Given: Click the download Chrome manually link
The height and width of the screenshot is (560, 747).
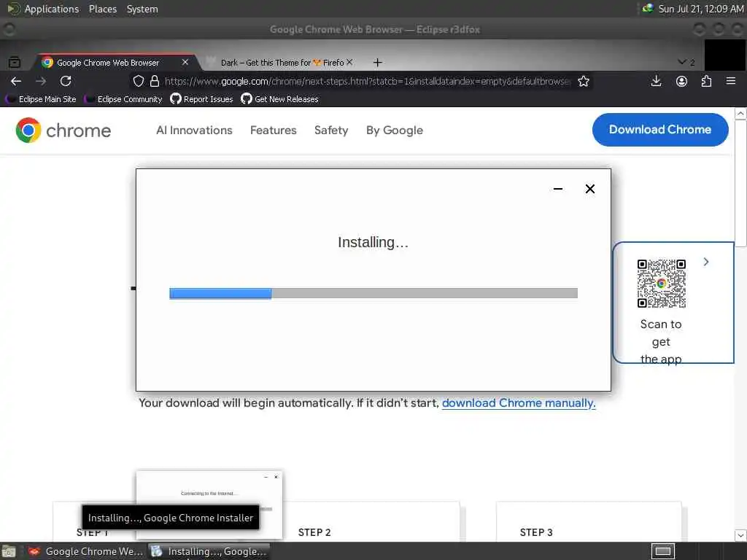Looking at the screenshot, I should 519,403.
